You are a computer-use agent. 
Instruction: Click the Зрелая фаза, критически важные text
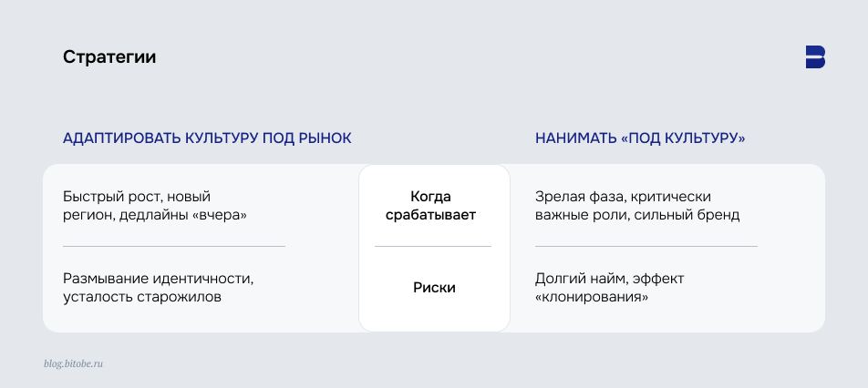(x=637, y=206)
